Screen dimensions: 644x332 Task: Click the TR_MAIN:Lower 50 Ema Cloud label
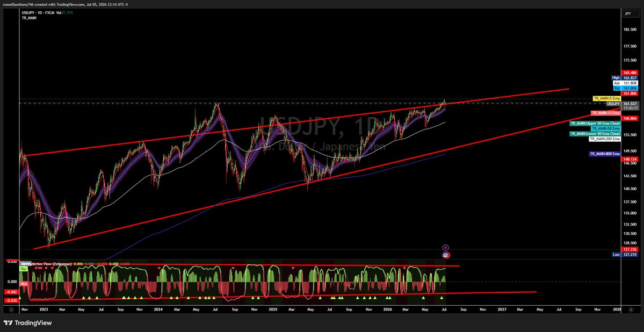[x=595, y=134]
